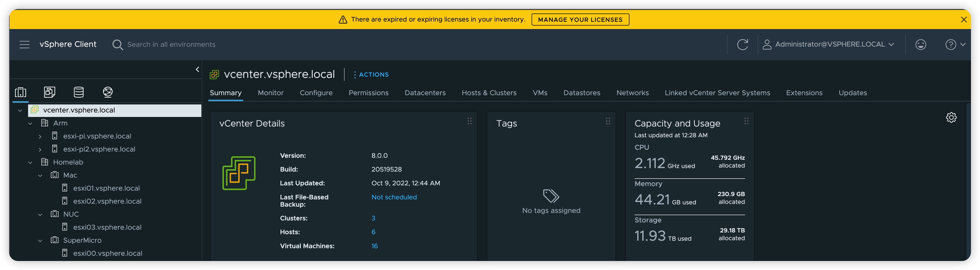The width and height of the screenshot is (980, 270).
Task: Open the Updates tab
Action: click(x=853, y=93)
